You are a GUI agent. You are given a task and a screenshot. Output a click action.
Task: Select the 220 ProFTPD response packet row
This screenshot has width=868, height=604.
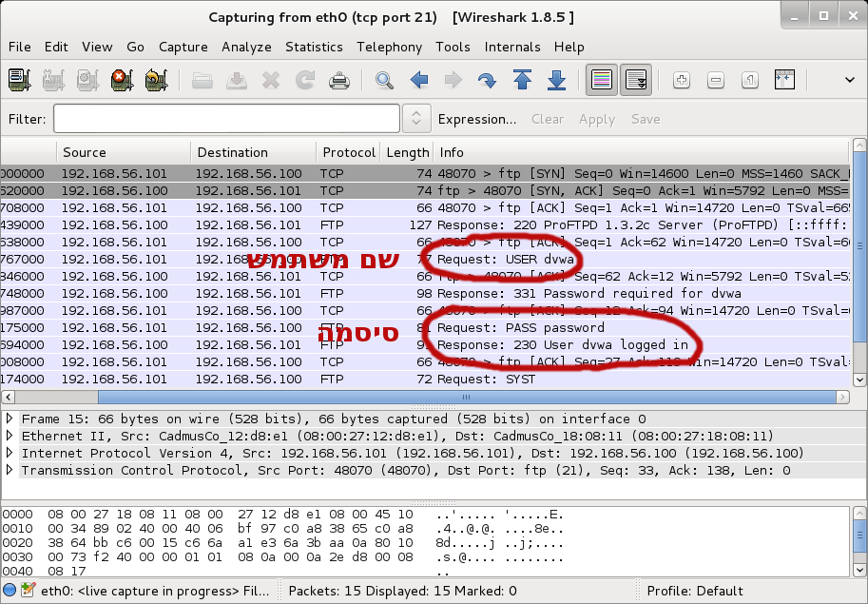click(425, 224)
